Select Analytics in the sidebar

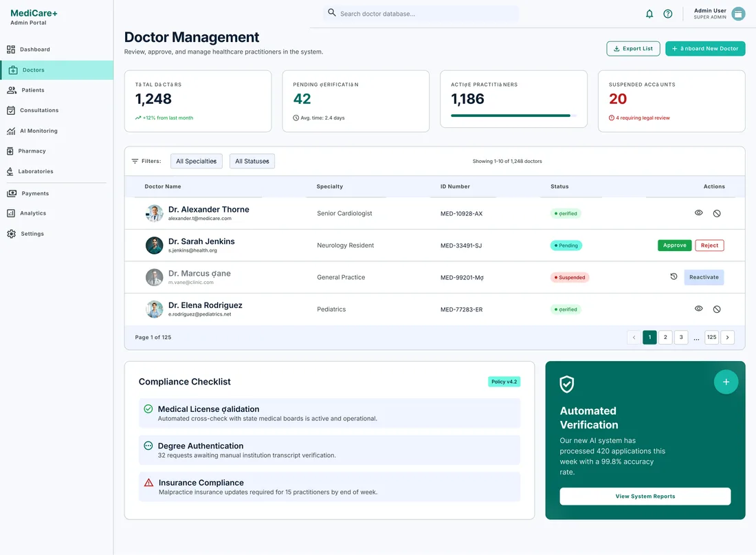(x=57, y=213)
